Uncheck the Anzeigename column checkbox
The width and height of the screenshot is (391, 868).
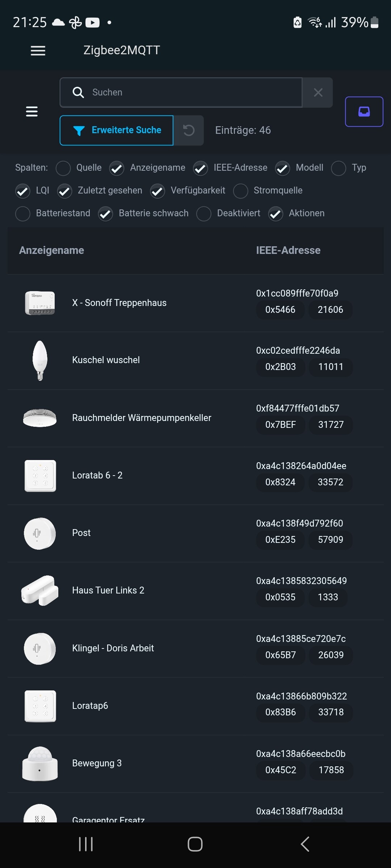coord(117,168)
